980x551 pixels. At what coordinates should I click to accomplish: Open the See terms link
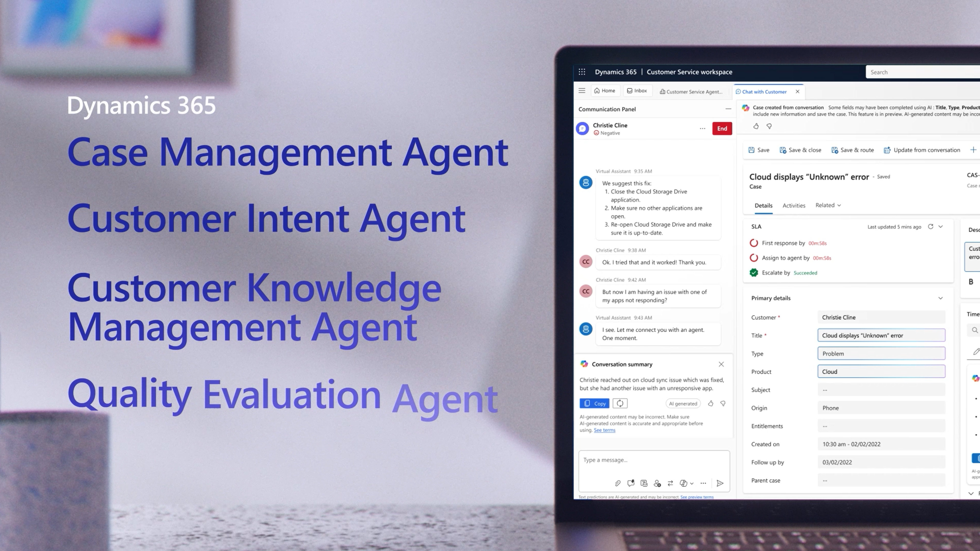pyautogui.click(x=605, y=430)
